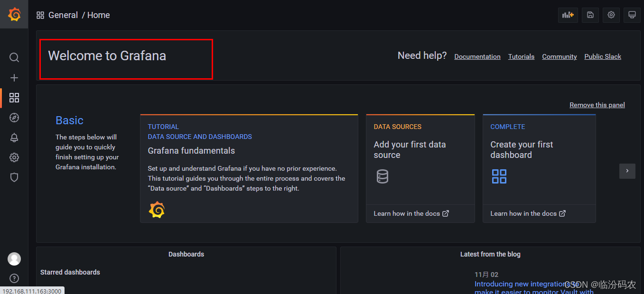Open the Configuration gear in sidebar
This screenshot has height=294, width=644.
(14, 157)
